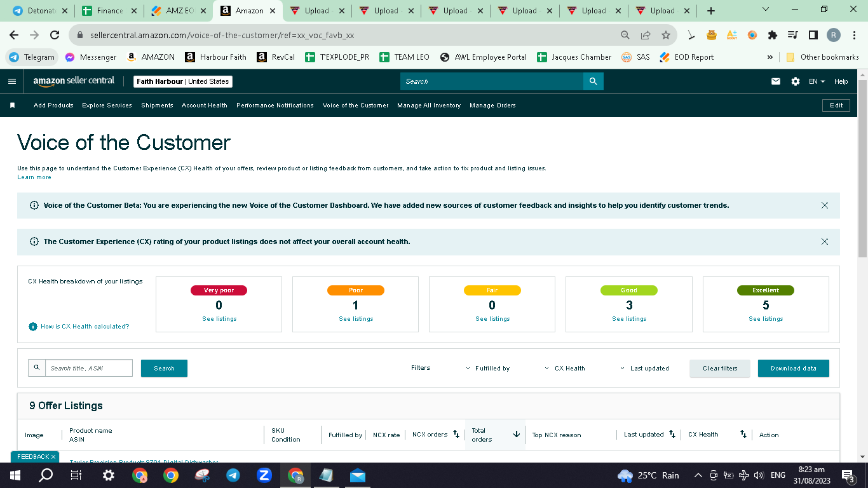Sort the table by NCX orders

coord(456,435)
